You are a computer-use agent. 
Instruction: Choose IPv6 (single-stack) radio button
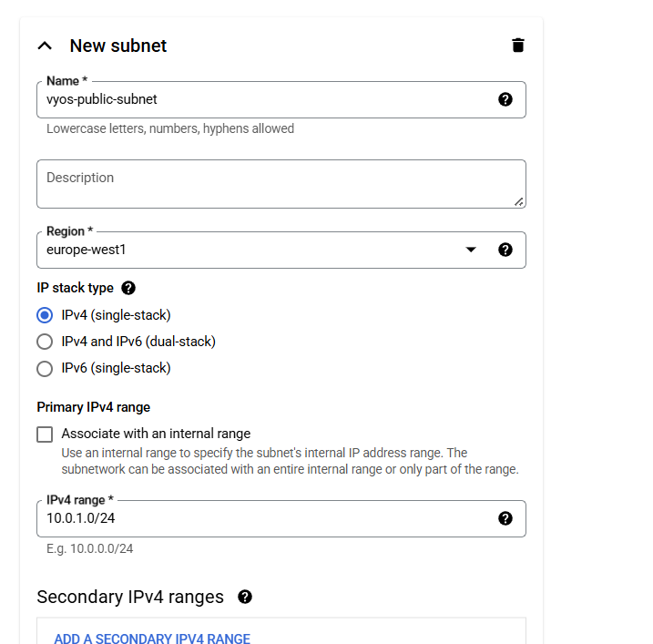(x=45, y=369)
